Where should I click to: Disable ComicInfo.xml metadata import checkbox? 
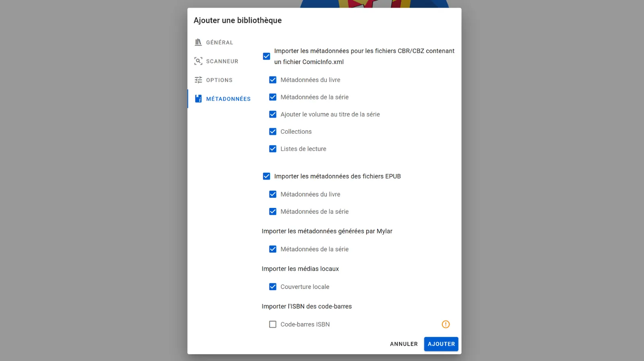[266, 56]
